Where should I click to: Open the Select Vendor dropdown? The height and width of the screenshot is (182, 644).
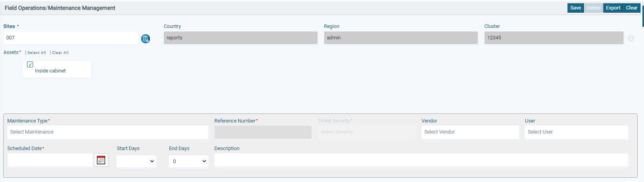click(x=470, y=132)
